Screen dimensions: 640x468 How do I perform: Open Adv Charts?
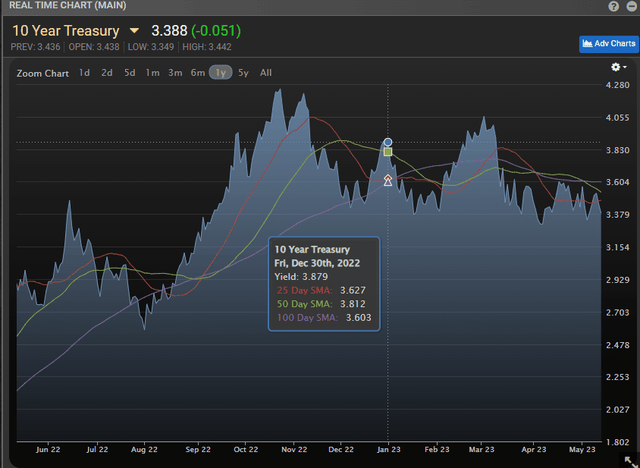[x=608, y=43]
